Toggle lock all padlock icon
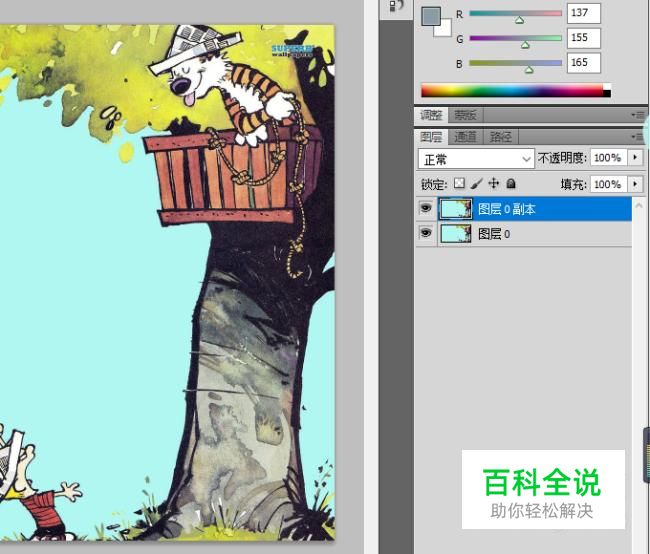The image size is (650, 554). [511, 183]
